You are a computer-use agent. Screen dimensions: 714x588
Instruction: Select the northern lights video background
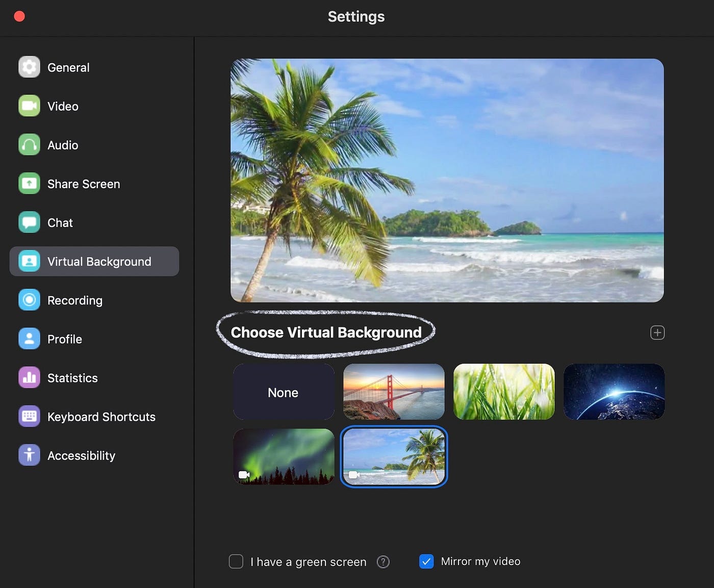pos(284,456)
